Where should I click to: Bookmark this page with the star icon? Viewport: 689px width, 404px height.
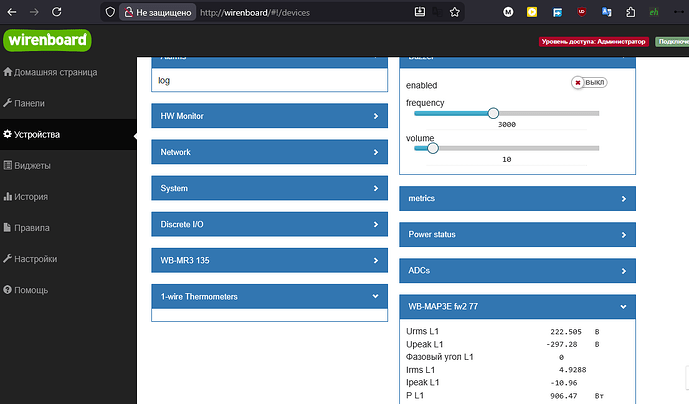(456, 13)
